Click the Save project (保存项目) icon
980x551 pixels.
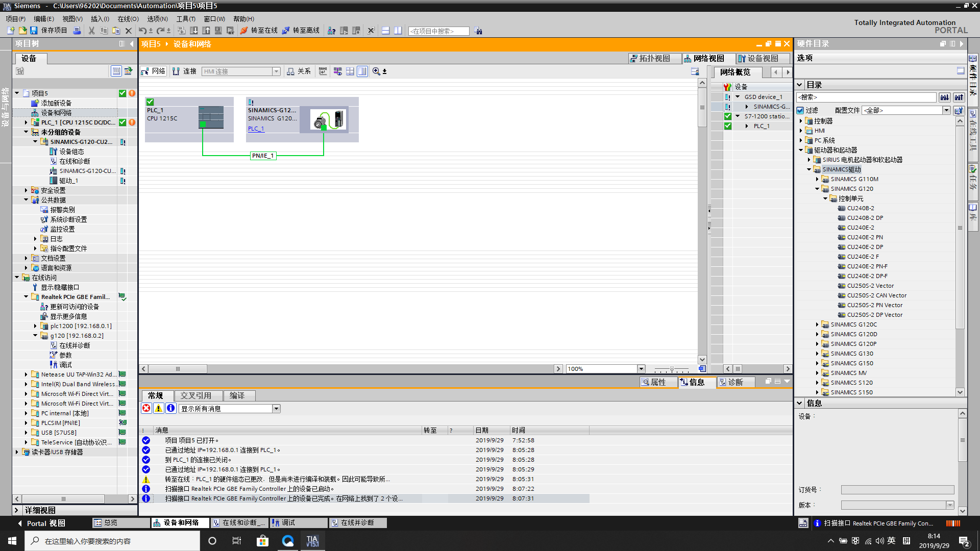tap(34, 31)
